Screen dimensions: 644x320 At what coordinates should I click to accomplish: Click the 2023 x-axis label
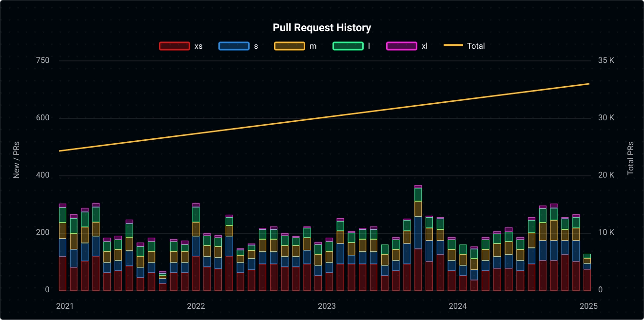[327, 306]
